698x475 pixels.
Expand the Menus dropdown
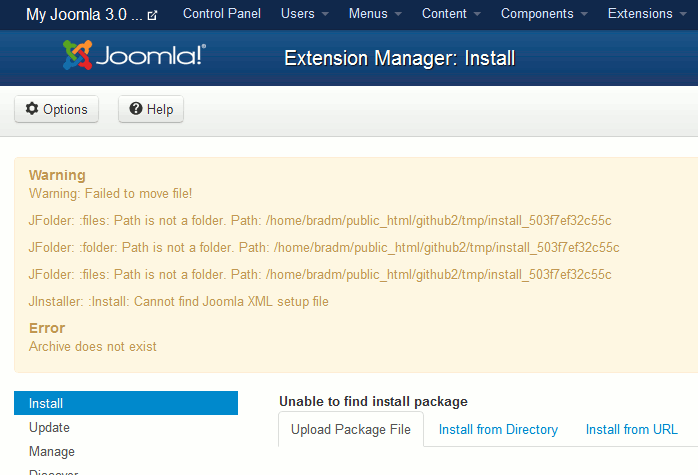click(x=376, y=14)
